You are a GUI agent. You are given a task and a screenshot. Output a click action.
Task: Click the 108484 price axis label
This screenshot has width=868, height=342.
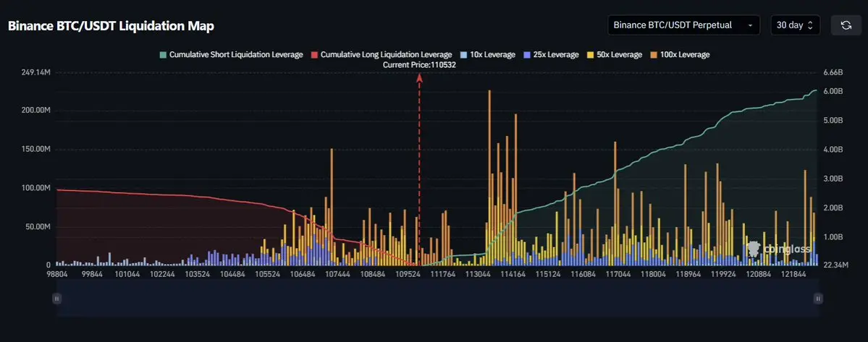pos(373,274)
